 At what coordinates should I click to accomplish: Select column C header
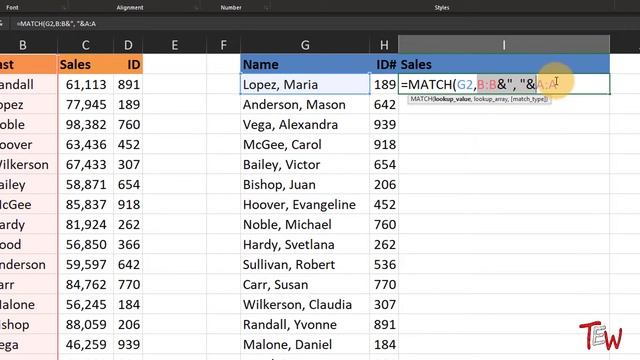85,45
